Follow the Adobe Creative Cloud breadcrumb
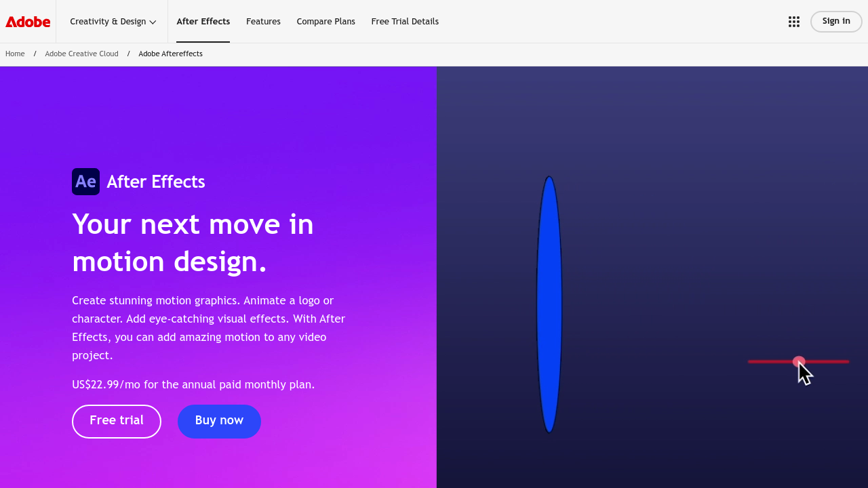The image size is (868, 488). point(81,54)
